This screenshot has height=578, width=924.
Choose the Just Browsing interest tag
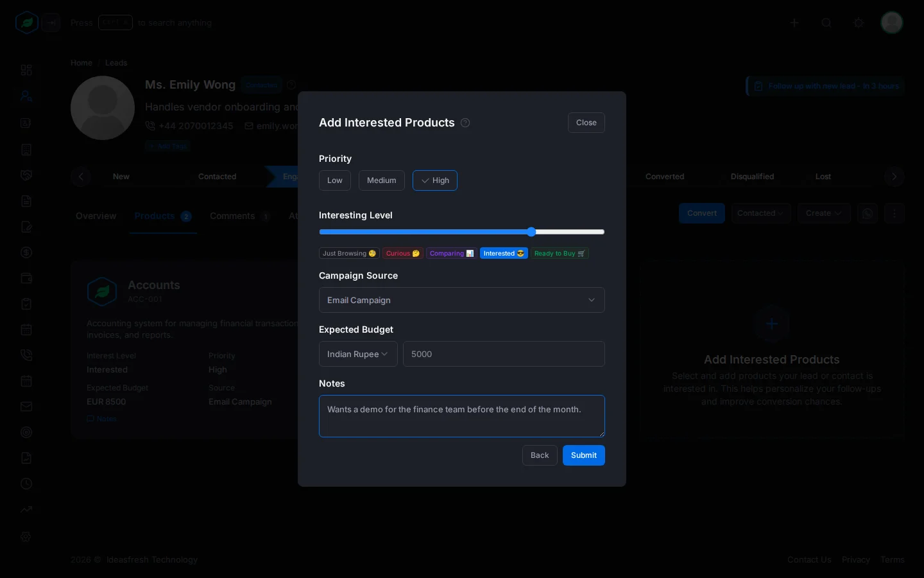tap(349, 254)
